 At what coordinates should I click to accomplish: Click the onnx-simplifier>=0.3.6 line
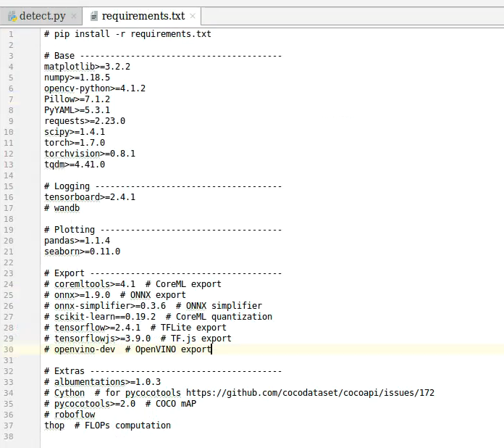(x=153, y=306)
